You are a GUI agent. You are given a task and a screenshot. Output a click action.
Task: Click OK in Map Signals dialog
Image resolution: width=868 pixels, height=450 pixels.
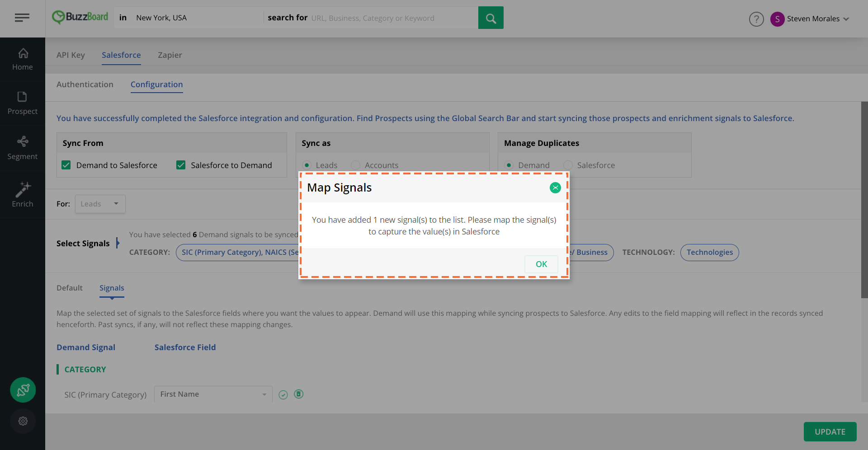(541, 264)
